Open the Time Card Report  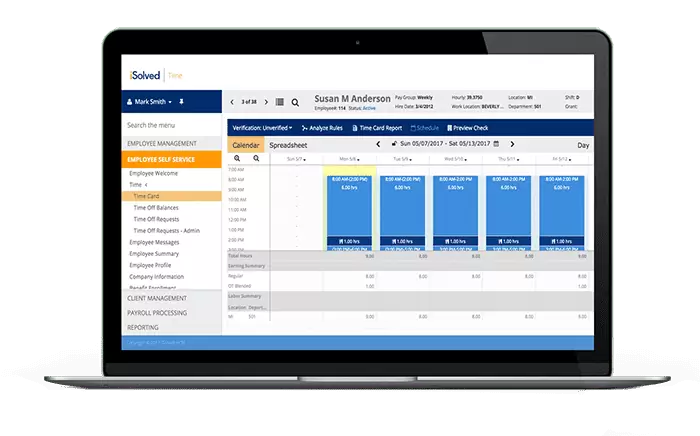click(x=376, y=128)
